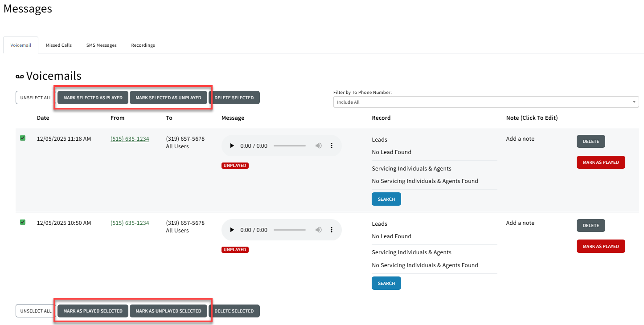Viewport: 644px width, 325px height.
Task: Search leads for the first voicemail
Action: click(x=386, y=199)
